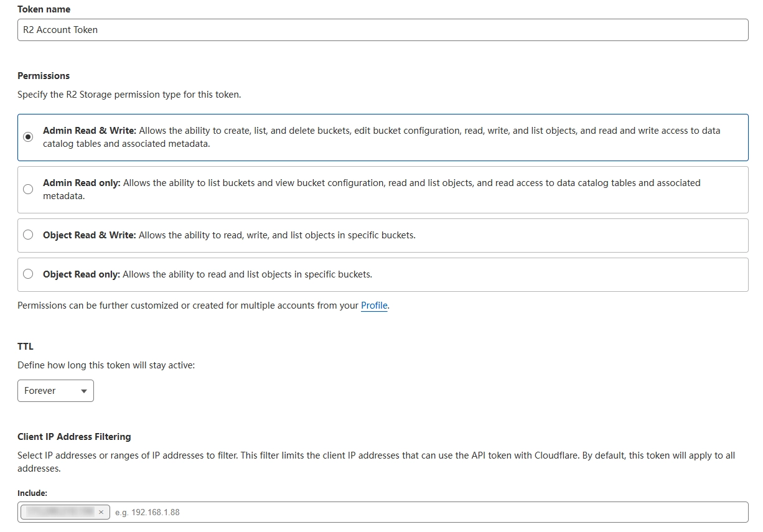Click the 'Permissions' section heading
The image size is (763, 532).
click(x=44, y=76)
